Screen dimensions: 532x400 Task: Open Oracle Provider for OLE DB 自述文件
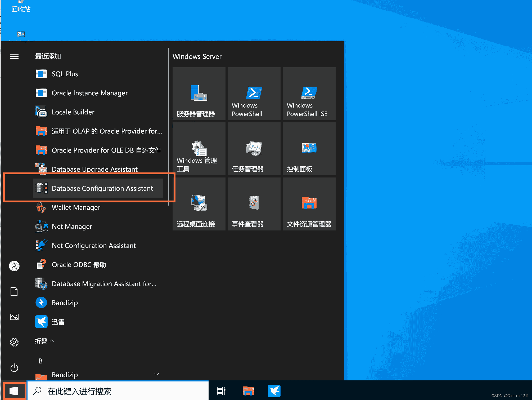[98, 150]
